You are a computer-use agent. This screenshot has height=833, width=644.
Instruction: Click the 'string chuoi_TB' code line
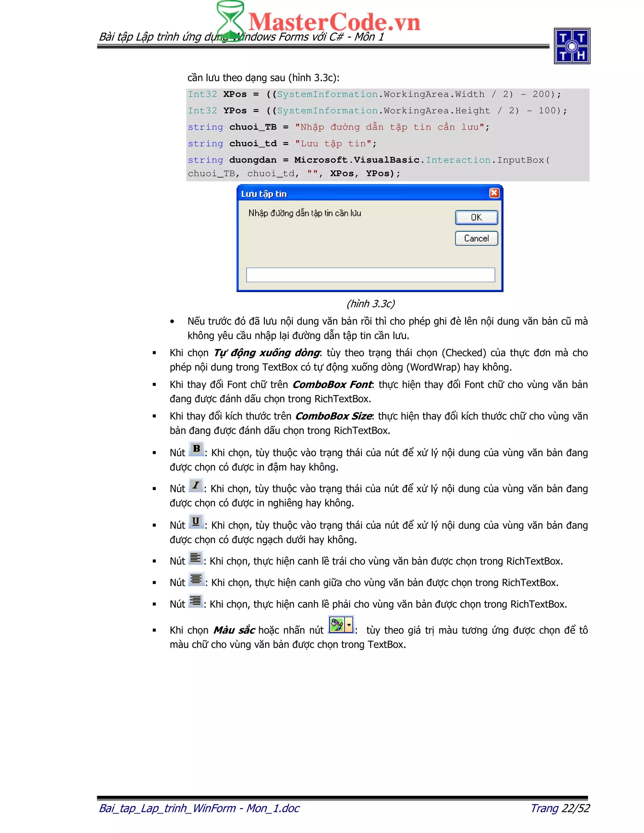tap(338, 127)
